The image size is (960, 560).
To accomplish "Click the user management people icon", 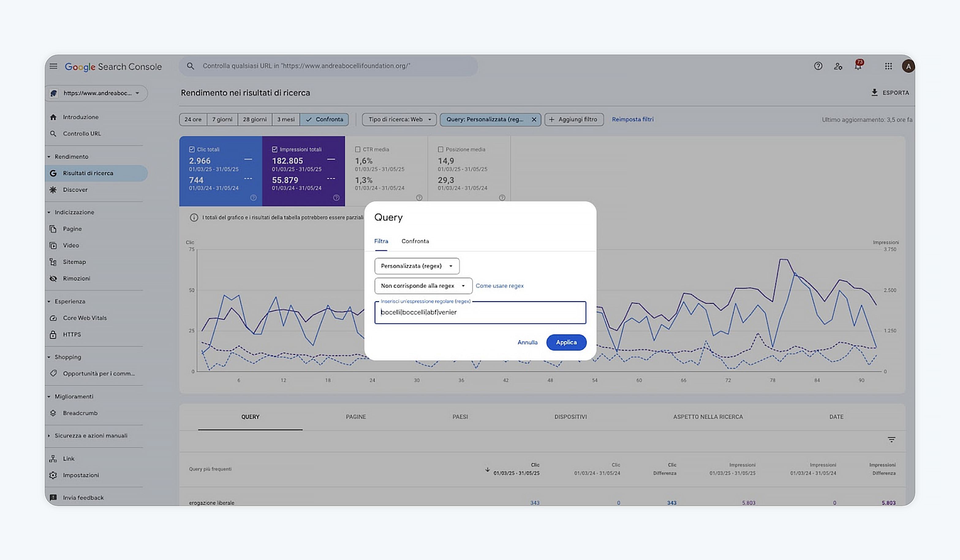I will pos(838,66).
